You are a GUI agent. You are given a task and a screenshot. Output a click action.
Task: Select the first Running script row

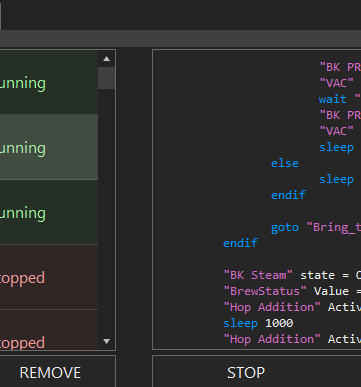(x=49, y=82)
